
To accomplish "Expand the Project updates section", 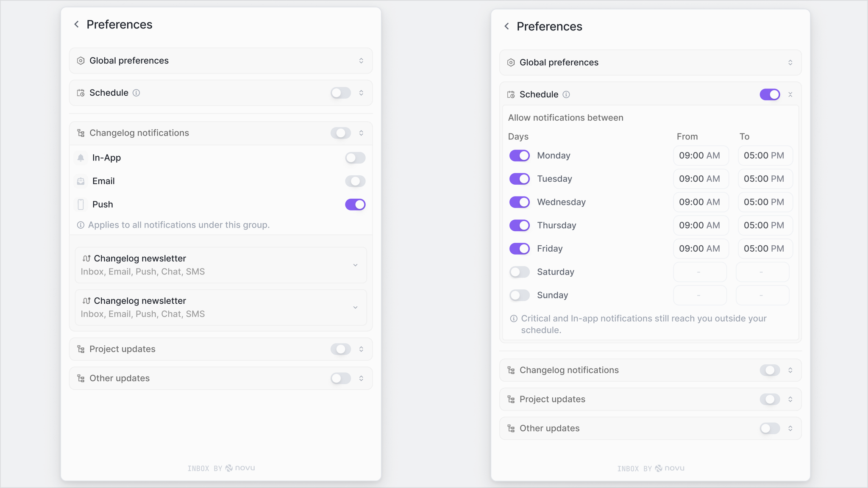I will [362, 349].
